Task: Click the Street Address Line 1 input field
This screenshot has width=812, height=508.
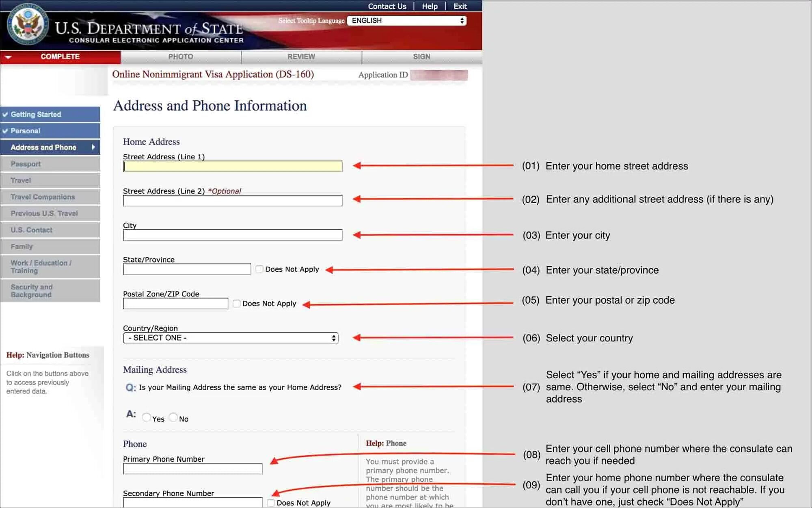Action: (x=232, y=166)
